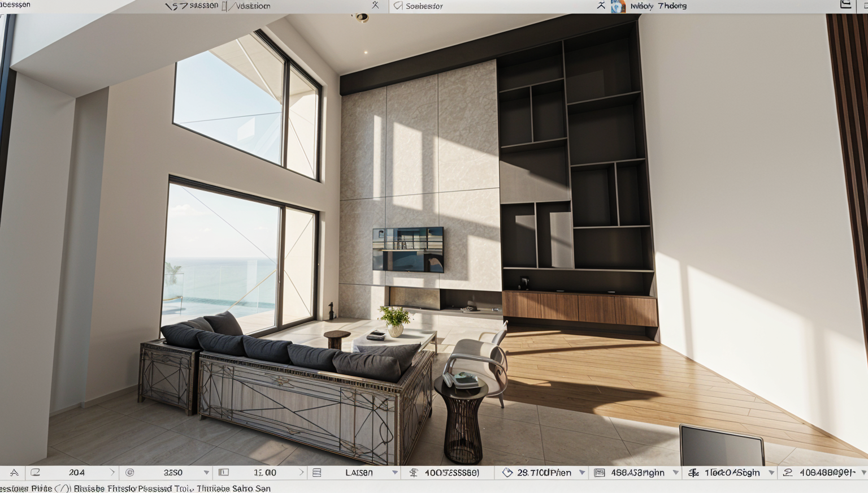Click the paint bucket icon next to 28.TICUPhen
The width and height of the screenshot is (868, 493).
507,473
